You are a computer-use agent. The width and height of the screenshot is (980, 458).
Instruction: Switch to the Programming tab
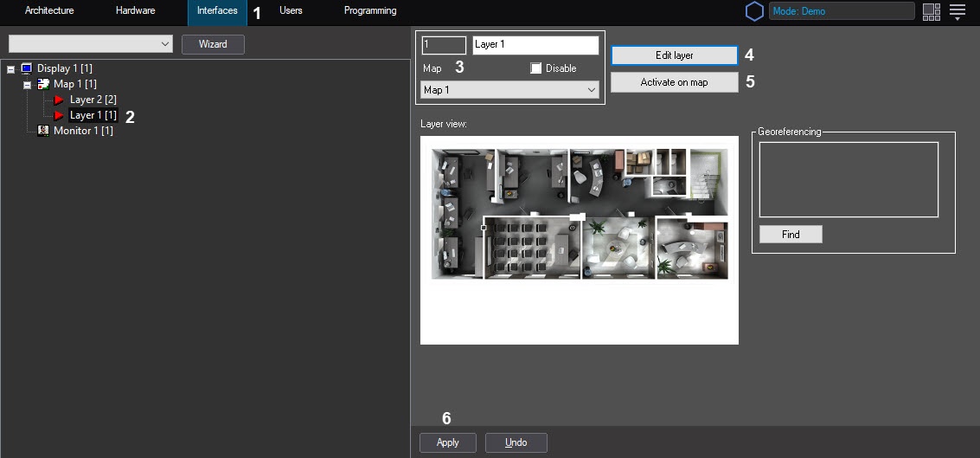370,11
